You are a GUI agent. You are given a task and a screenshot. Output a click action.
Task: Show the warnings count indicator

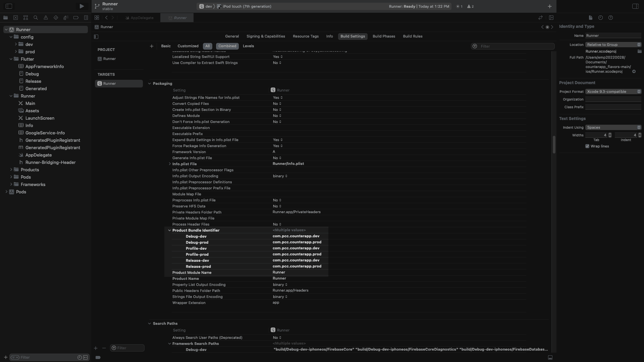470,6
